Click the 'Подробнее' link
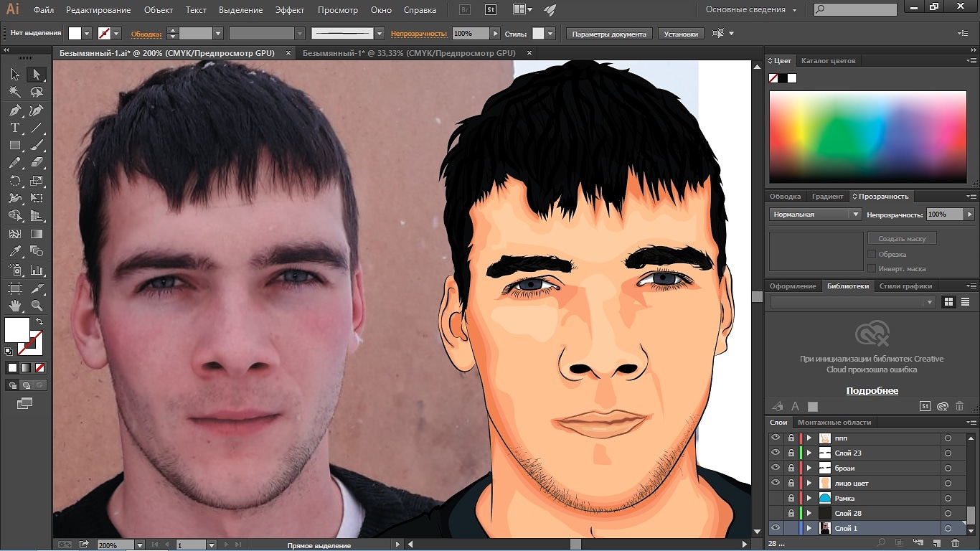The width and height of the screenshot is (980, 551). [872, 391]
